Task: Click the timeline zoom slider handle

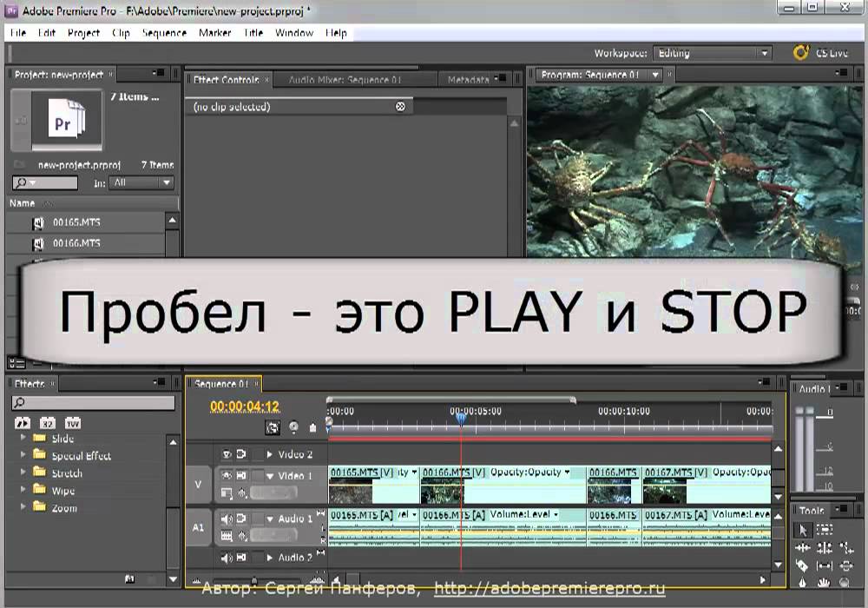Action: click(x=254, y=579)
